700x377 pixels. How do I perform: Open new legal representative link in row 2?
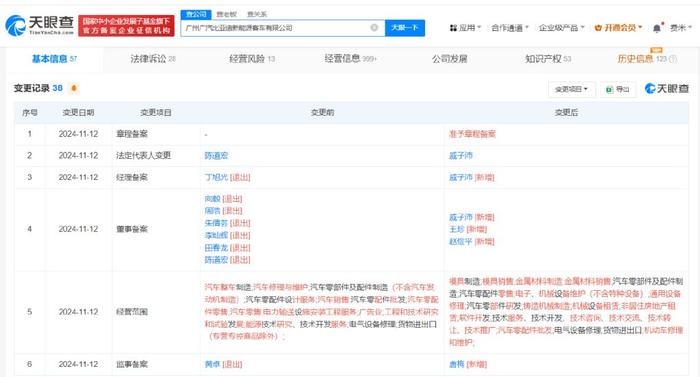pos(461,156)
